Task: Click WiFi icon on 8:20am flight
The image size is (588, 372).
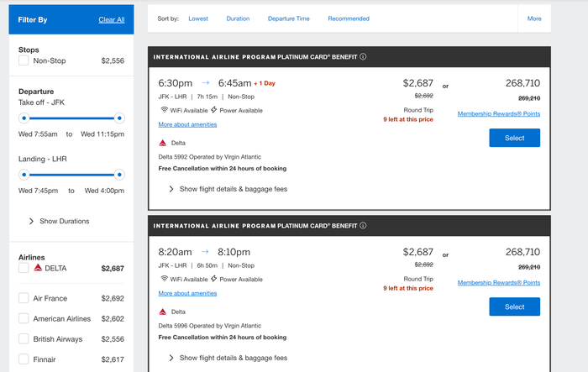Action: (164, 278)
